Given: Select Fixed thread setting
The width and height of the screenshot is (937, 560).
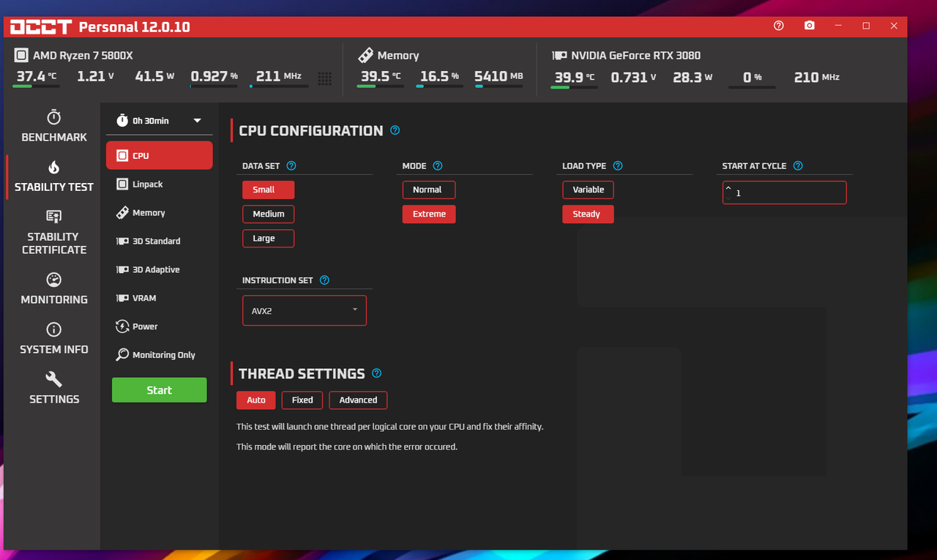Looking at the screenshot, I should 302,400.
